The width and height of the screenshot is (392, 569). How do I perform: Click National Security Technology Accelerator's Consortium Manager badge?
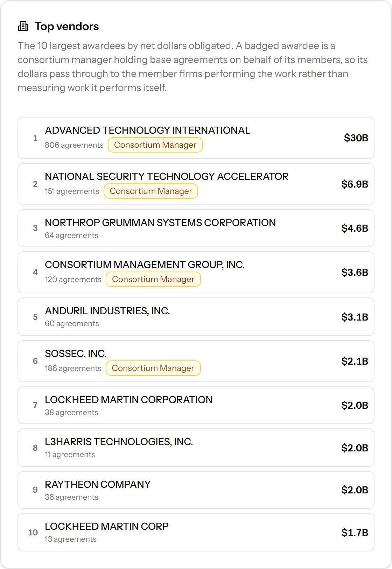pos(151,191)
